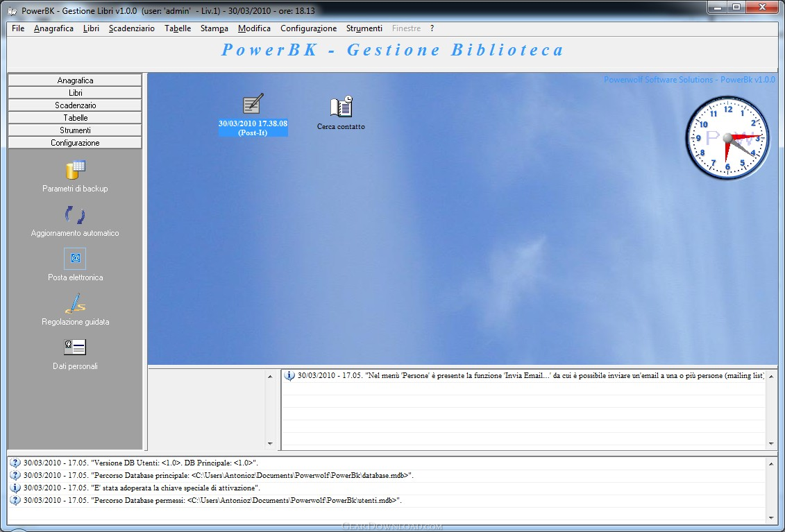Click Aggiornamento automatico label
The width and height of the screenshot is (785, 532).
click(75, 233)
